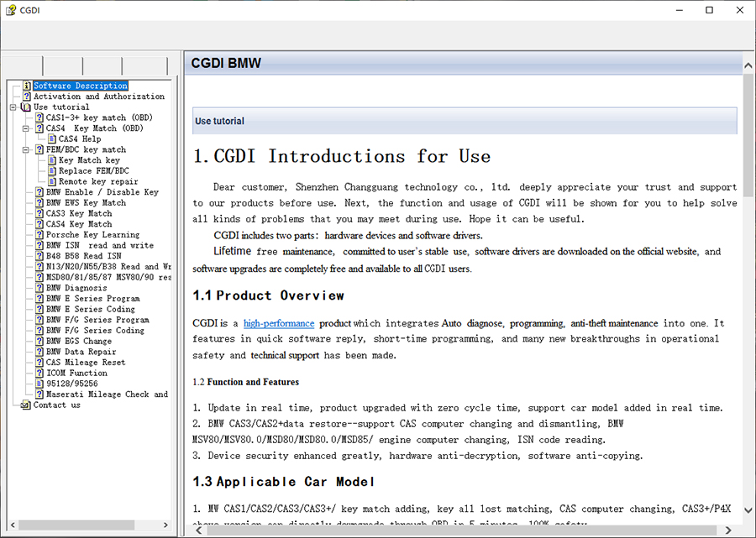This screenshot has height=538, width=756.
Task: Click the page icon next to CAS4 Help
Action: (x=52, y=139)
